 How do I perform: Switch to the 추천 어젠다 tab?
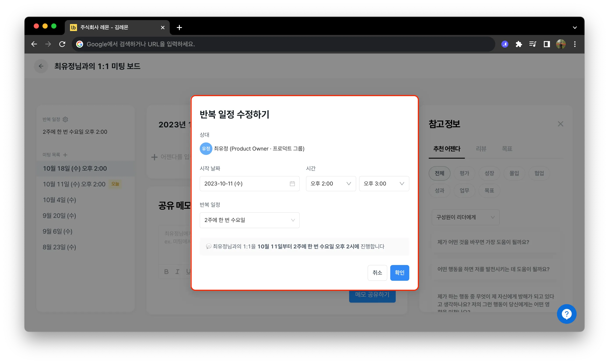pos(447,149)
